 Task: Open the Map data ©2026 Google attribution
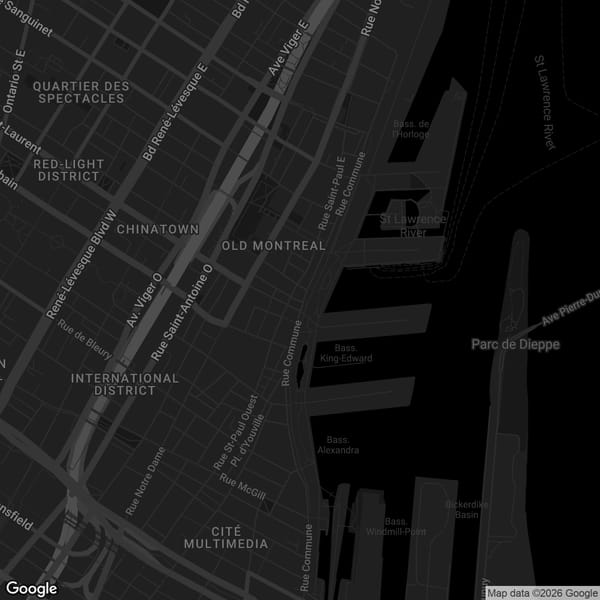point(541,593)
